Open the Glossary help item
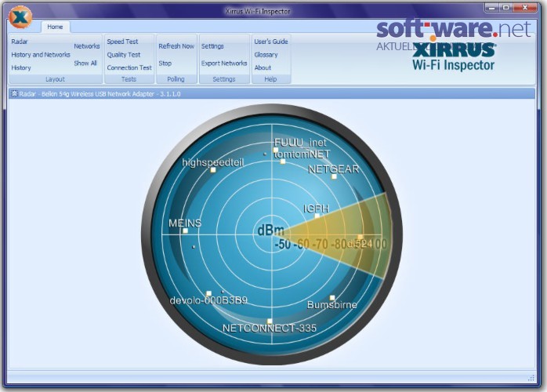Screen dimensions: 547x392 (266, 55)
